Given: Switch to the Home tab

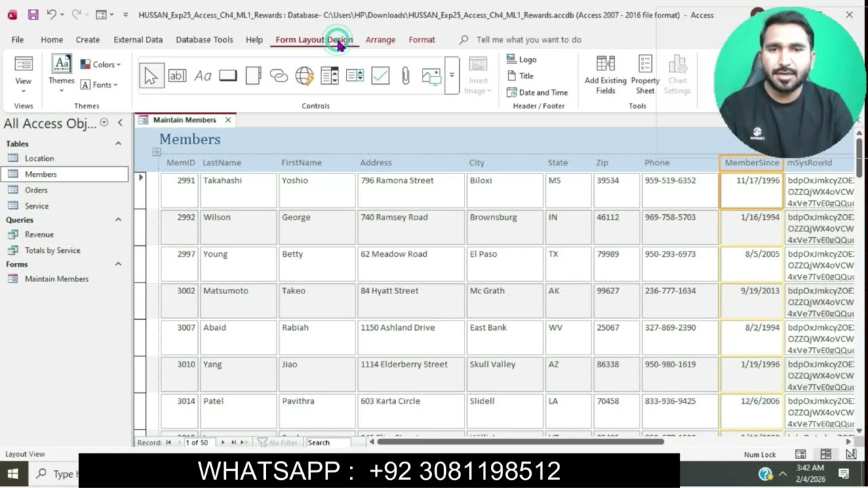Looking at the screenshot, I should coord(52,39).
